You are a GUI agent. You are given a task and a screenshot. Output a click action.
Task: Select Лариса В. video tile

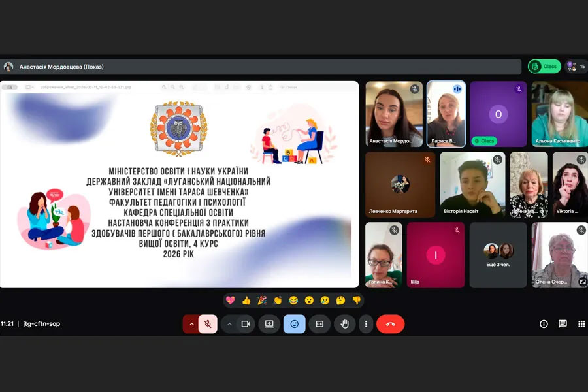click(x=446, y=114)
